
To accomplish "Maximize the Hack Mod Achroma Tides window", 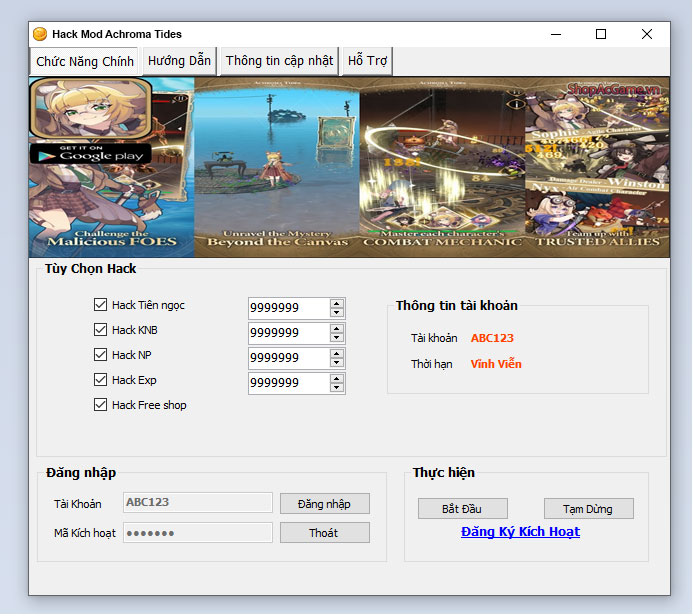I will pos(601,34).
